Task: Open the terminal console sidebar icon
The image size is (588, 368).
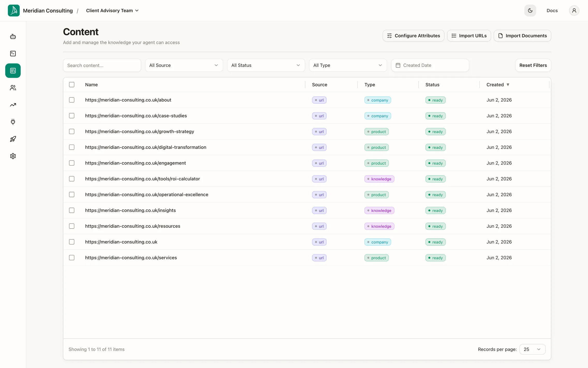Action: tap(13, 54)
